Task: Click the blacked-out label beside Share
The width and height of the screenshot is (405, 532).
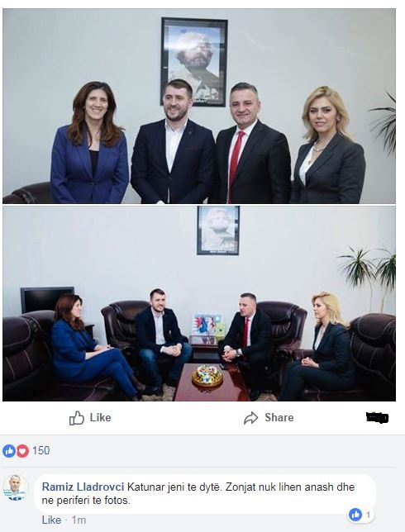Action: click(x=378, y=417)
